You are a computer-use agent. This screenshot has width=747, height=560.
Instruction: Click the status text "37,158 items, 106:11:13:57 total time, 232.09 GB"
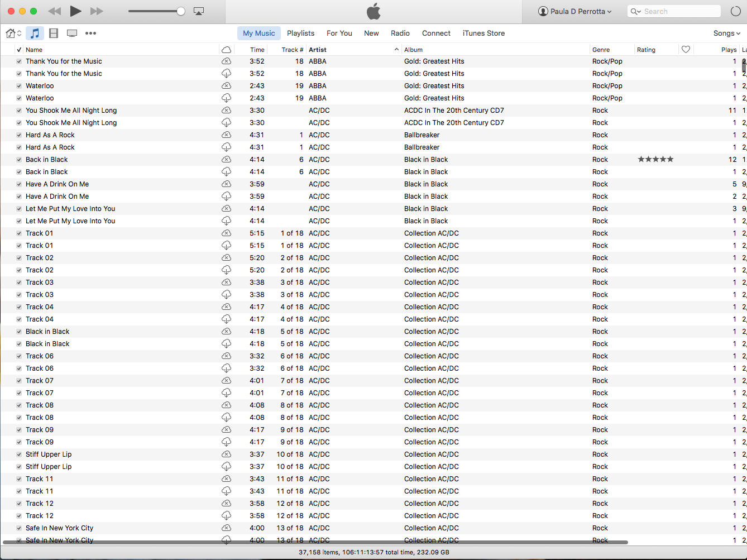[373, 552]
